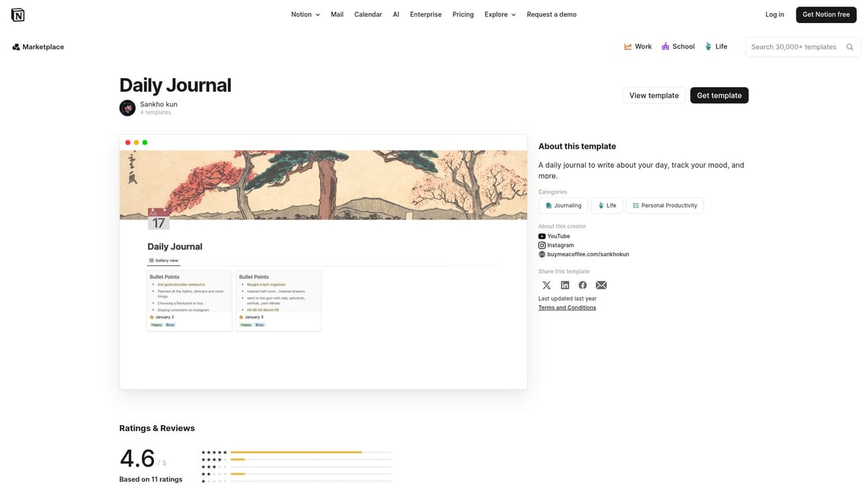Viewport: 868px width, 488px height.
Task: Click the Get template button
Action: (719, 95)
